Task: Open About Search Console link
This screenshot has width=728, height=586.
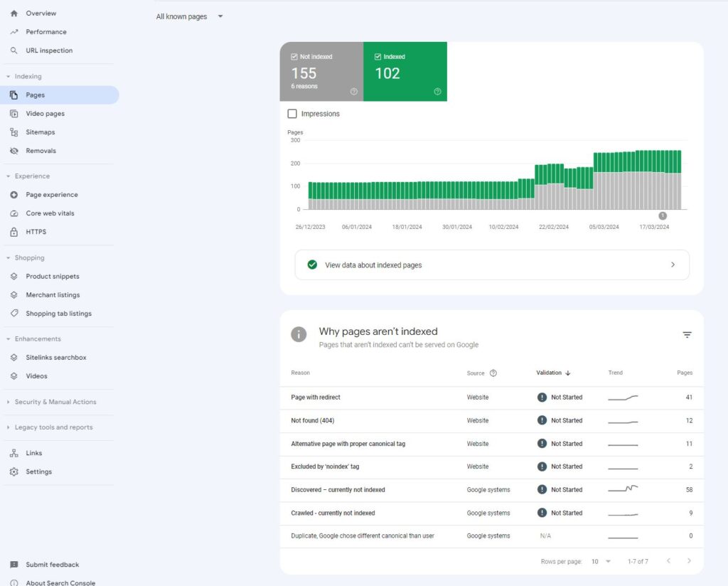Action: [60, 582]
